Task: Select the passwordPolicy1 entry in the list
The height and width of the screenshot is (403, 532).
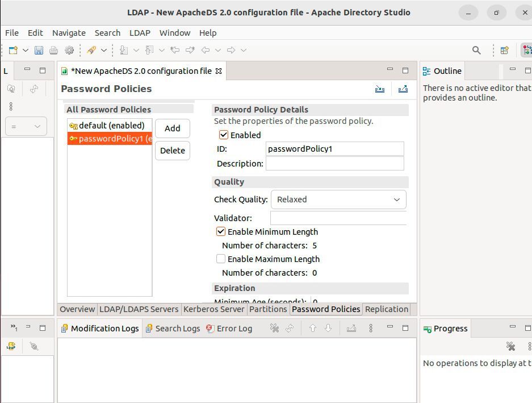Action: 111,138
